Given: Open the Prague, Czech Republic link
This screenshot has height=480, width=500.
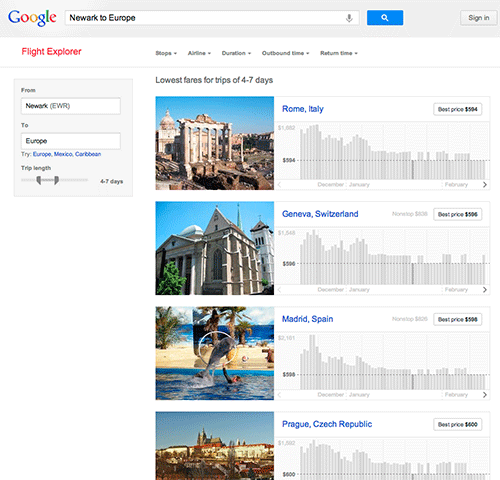Looking at the screenshot, I should pyautogui.click(x=327, y=424).
